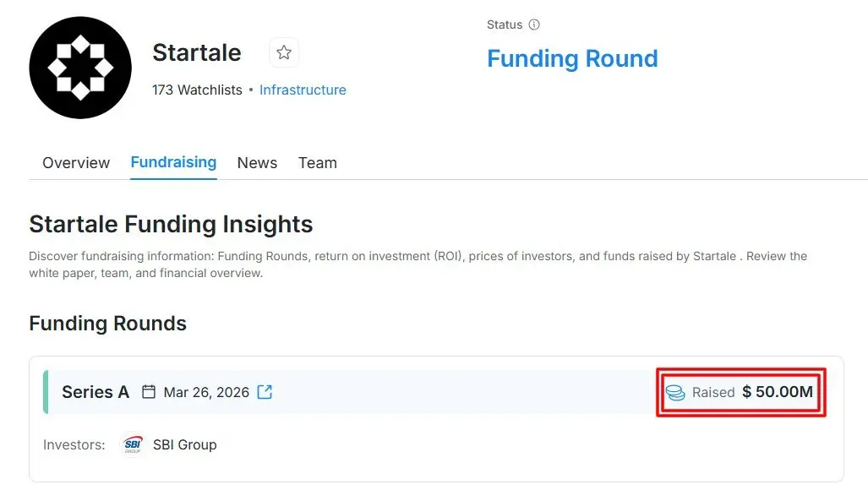
Task: Click the Funding Round status link
Action: coord(572,58)
